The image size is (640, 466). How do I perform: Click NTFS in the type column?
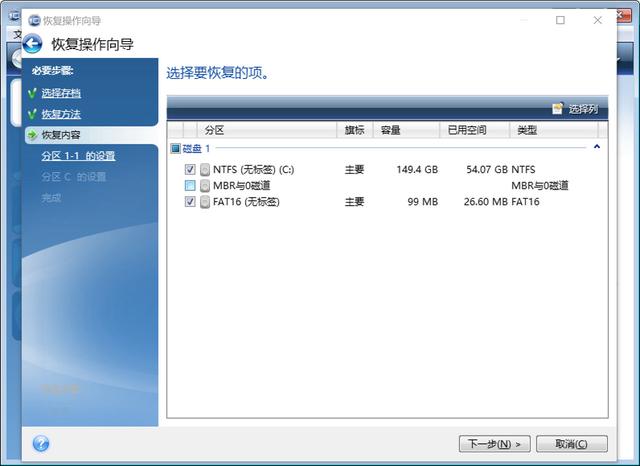tap(523, 169)
